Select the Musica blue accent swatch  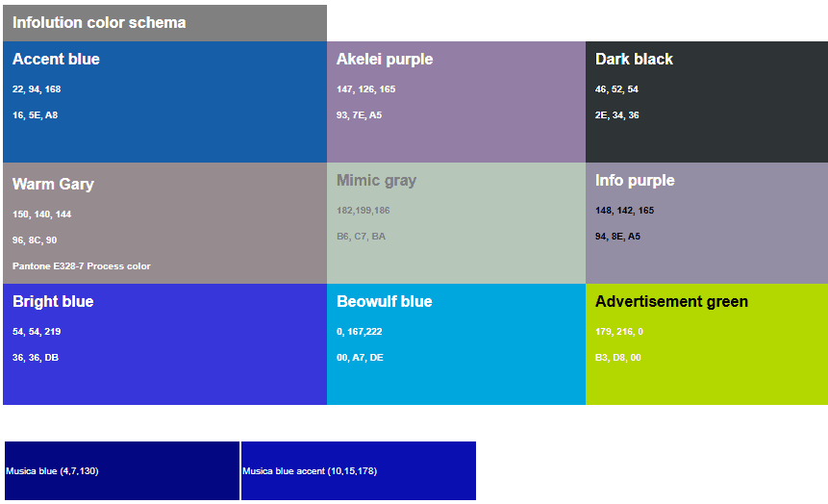coord(359,470)
